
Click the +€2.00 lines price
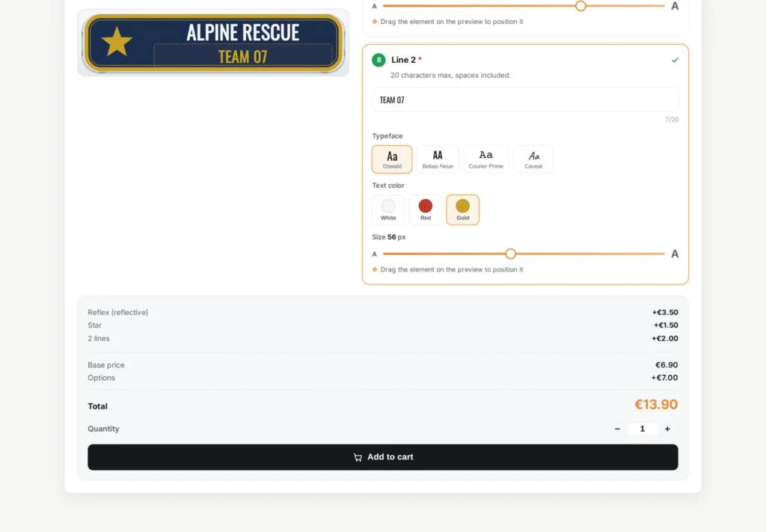pyautogui.click(x=665, y=338)
